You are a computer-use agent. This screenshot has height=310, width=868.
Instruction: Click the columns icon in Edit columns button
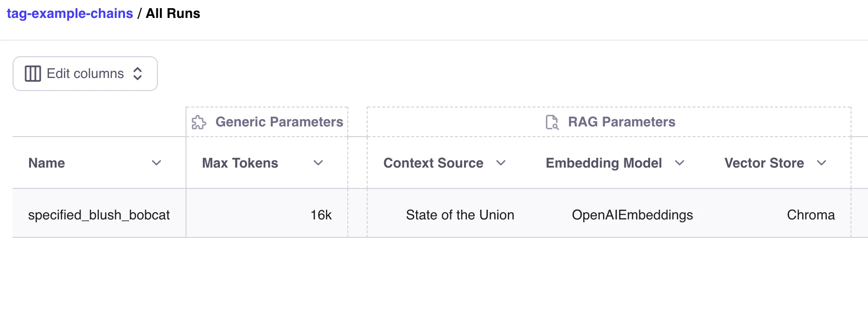click(32, 73)
